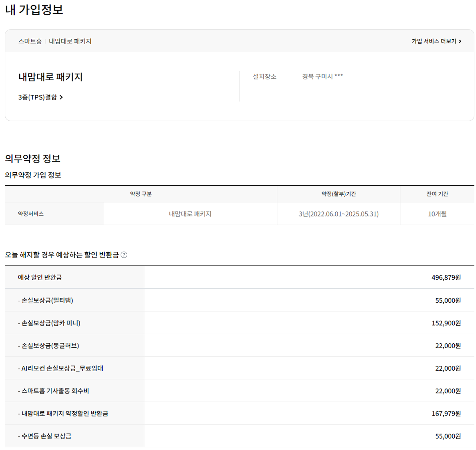Open the 가입 서비스 더보기 link

pyautogui.click(x=433, y=41)
